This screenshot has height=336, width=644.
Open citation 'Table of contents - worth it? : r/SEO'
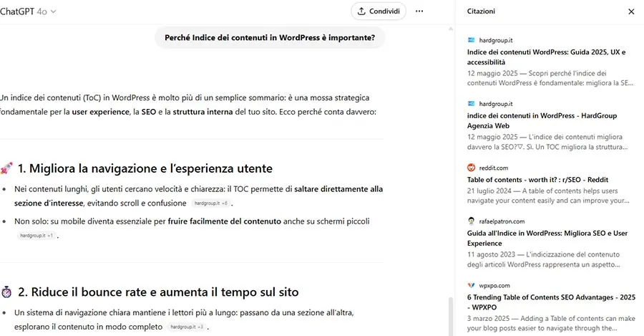(x=537, y=180)
